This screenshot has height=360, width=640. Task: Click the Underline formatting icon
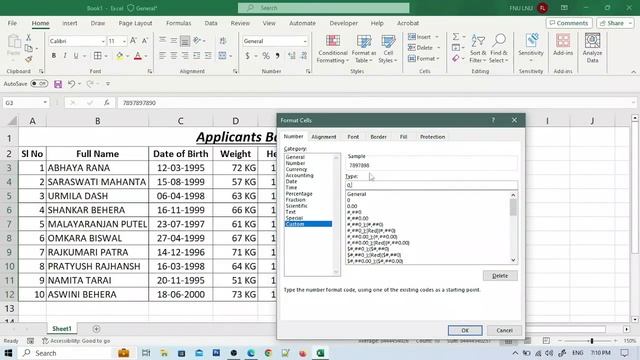[76, 56]
